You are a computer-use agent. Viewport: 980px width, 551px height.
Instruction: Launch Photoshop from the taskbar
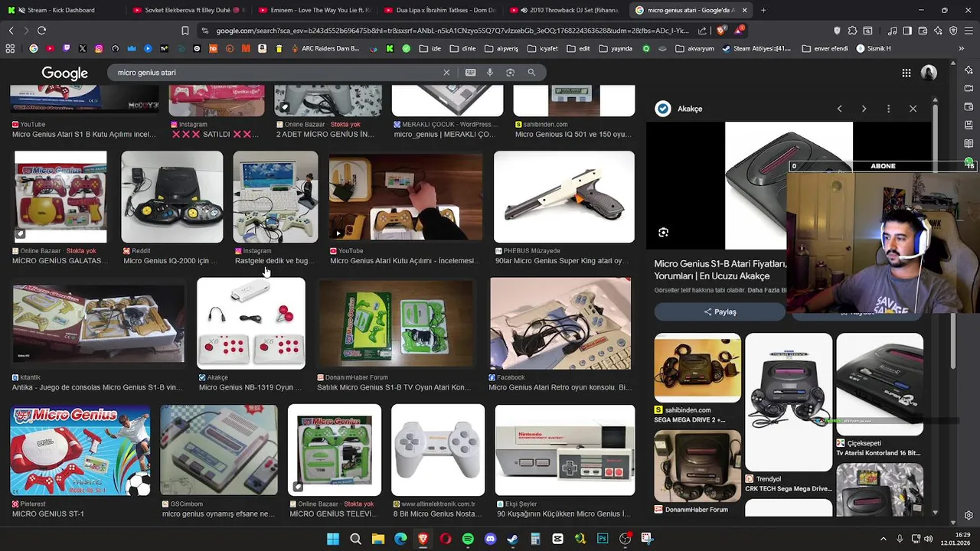coord(603,539)
